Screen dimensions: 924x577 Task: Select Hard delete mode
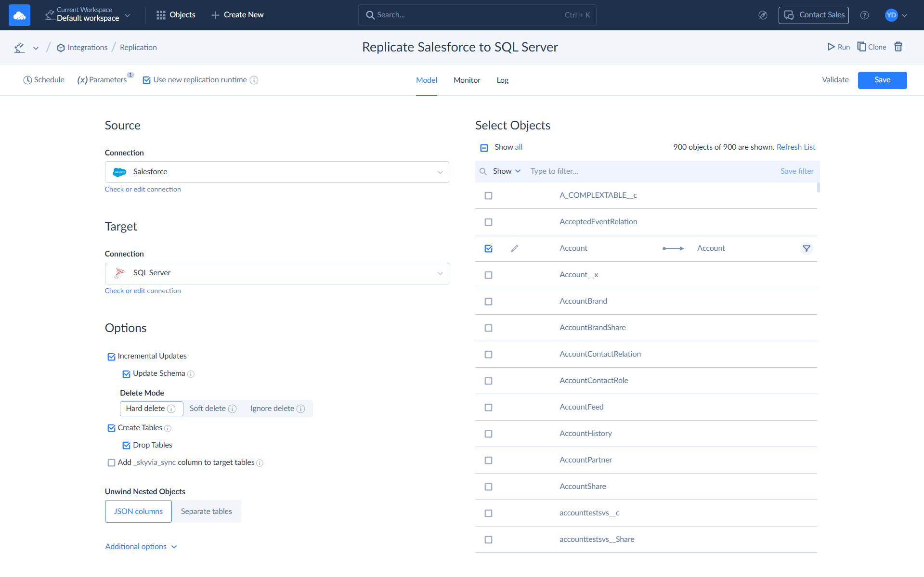151,409
